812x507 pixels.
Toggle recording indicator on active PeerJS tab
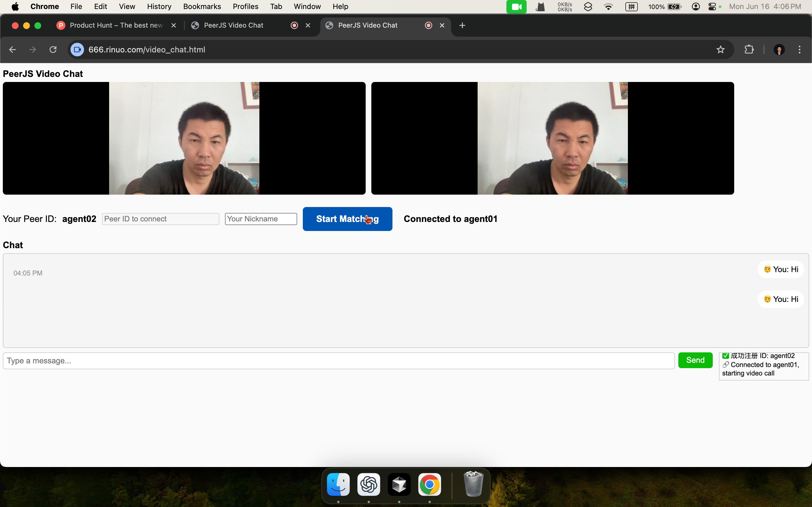click(428, 25)
